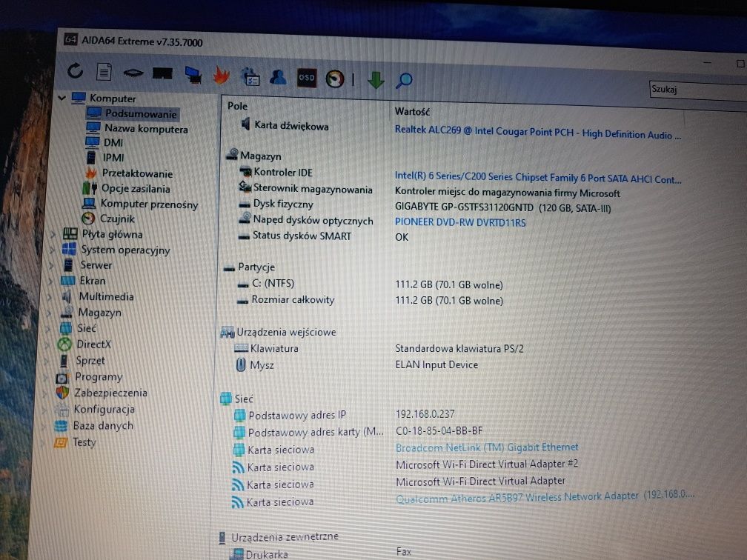Viewport: 747px width, 560px height.
Task: Select the Rozmiar całkowity row
Action: tap(371, 300)
